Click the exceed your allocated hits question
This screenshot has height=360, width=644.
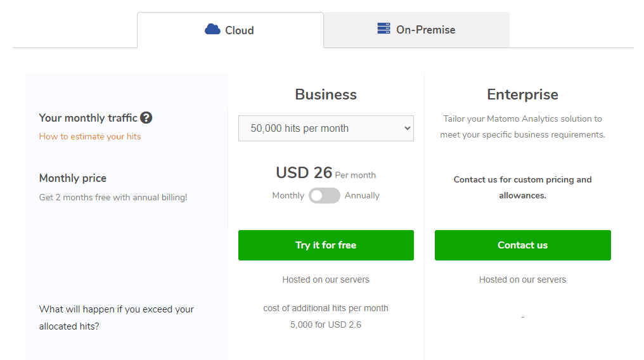[117, 318]
